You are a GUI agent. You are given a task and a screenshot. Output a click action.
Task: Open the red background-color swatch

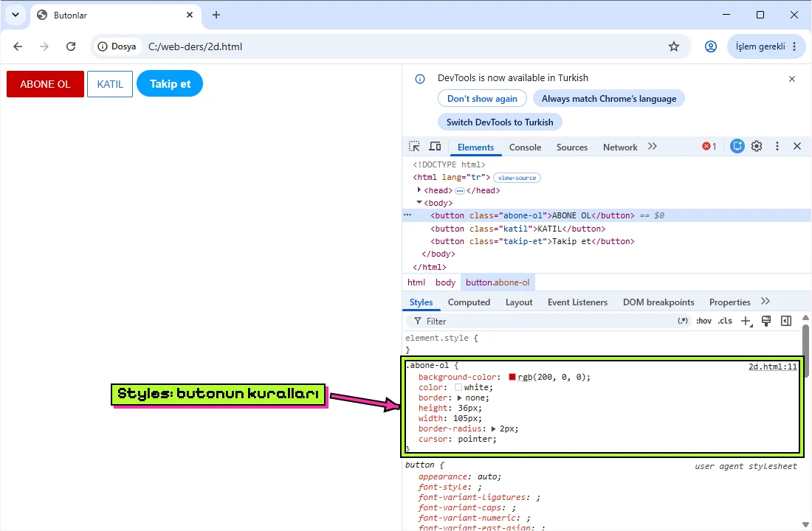512,377
